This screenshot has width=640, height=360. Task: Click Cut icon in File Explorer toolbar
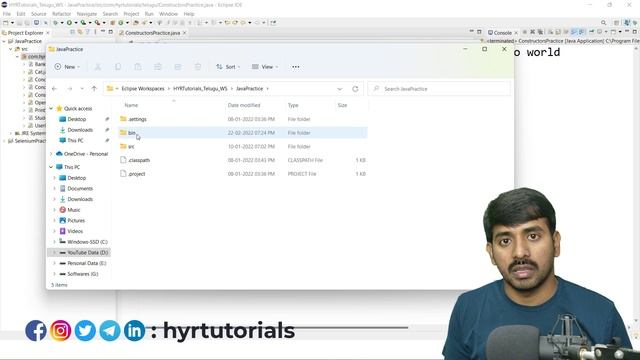98,67
